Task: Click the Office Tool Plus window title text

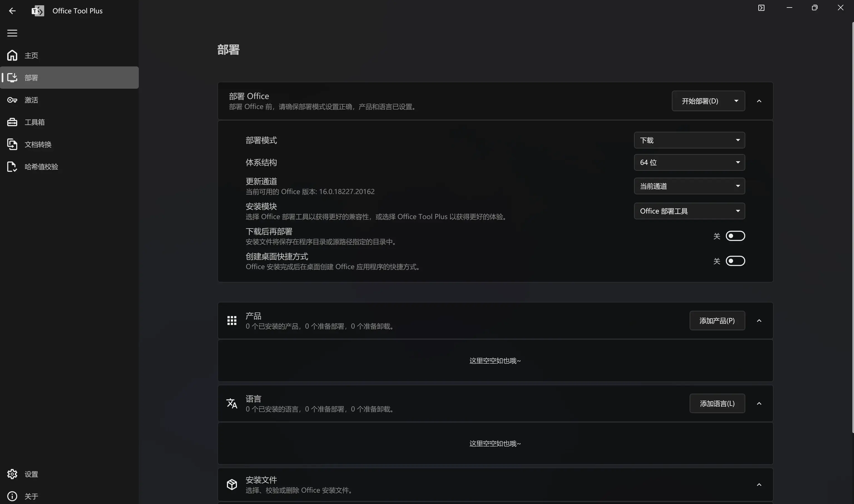Action: click(x=78, y=11)
